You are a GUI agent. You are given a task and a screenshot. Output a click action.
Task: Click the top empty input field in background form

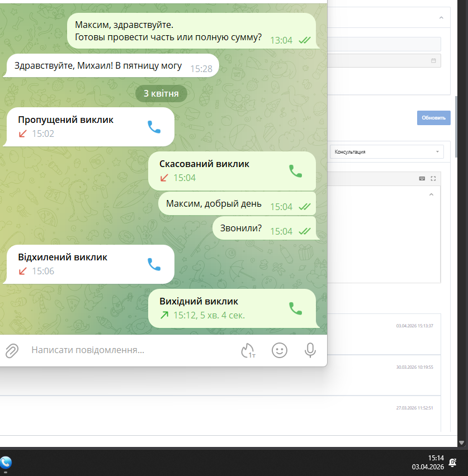384,44
